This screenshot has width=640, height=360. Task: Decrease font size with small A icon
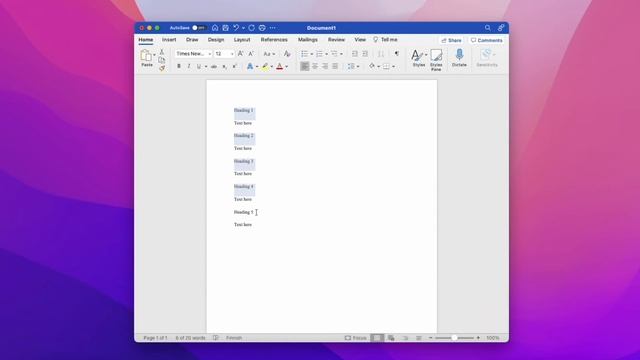tap(251, 53)
